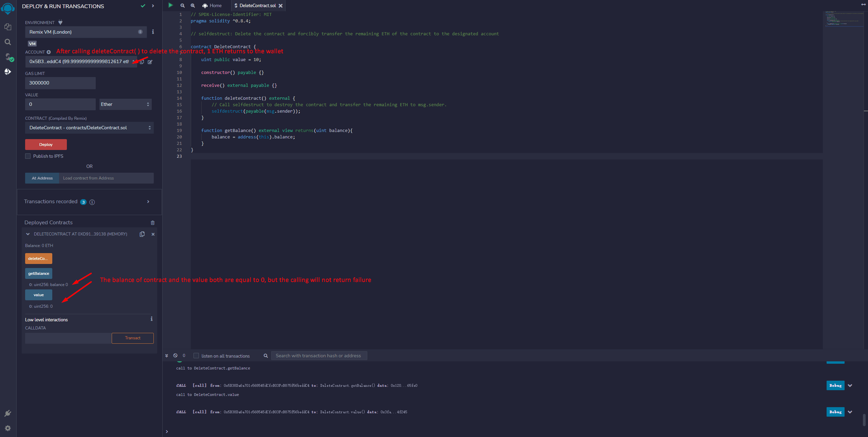
Task: Enable Publish to IPFS checkbox
Action: [28, 156]
